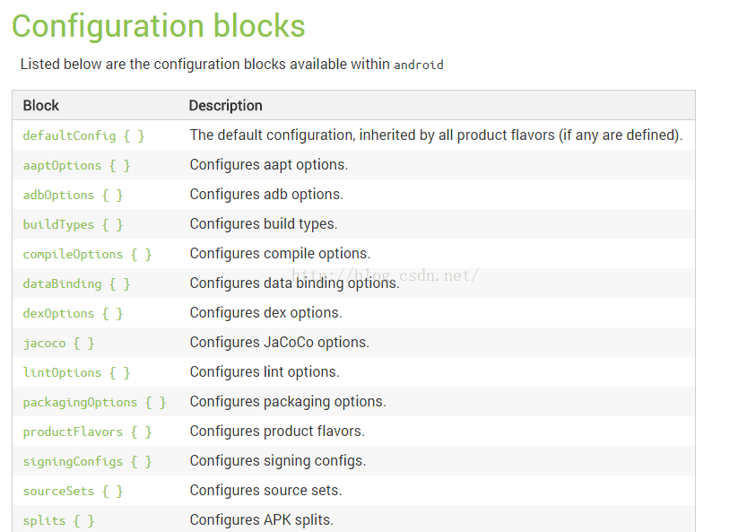Click the signingConfigs { } link
This screenshot has height=532, width=756.
(87, 461)
